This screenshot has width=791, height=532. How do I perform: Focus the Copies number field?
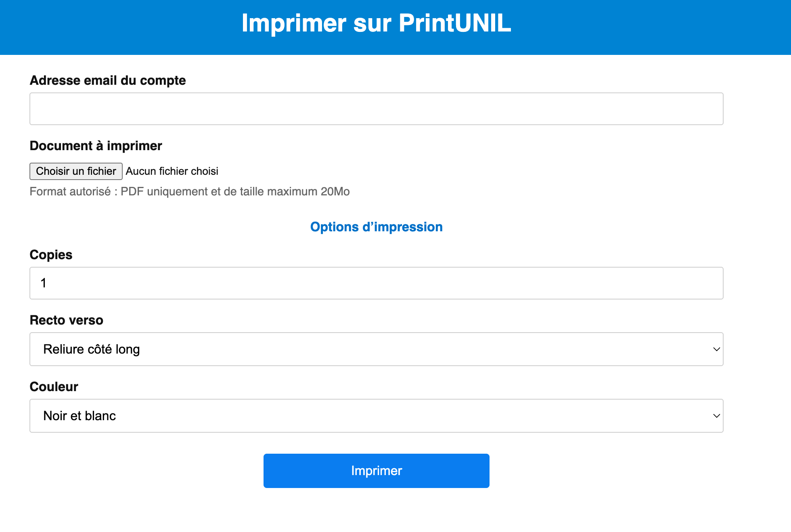(x=376, y=283)
